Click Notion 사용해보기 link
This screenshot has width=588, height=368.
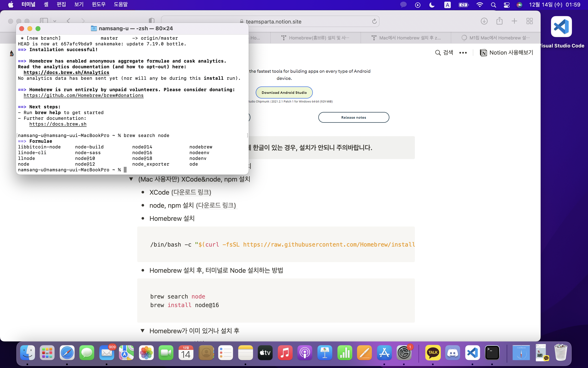coord(506,53)
